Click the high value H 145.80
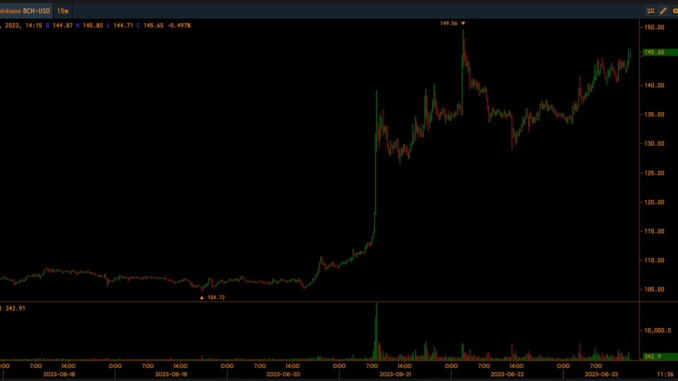Viewport: 678px width, 381px height. click(90, 26)
